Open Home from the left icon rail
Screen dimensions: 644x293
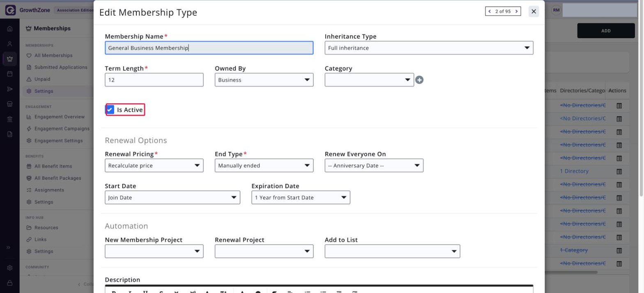point(10,29)
